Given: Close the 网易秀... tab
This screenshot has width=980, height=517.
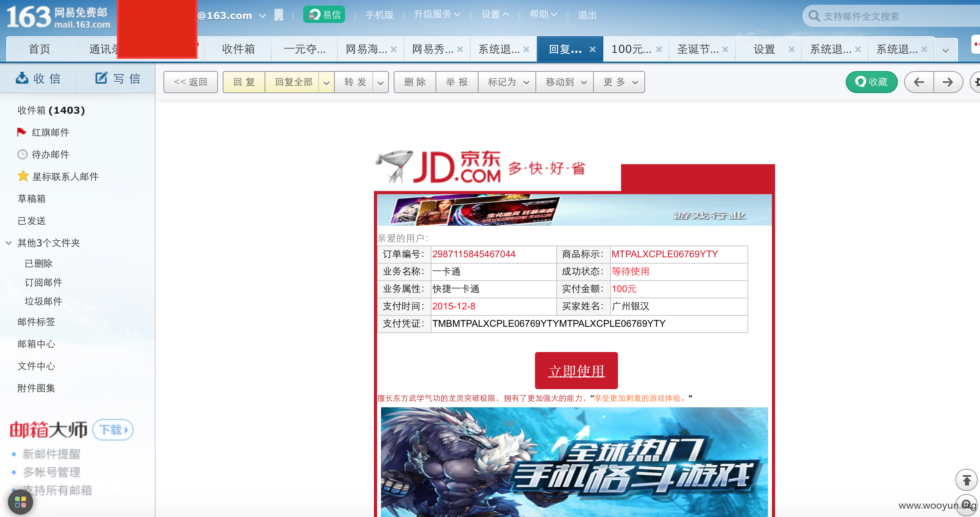Looking at the screenshot, I should tap(460, 49).
